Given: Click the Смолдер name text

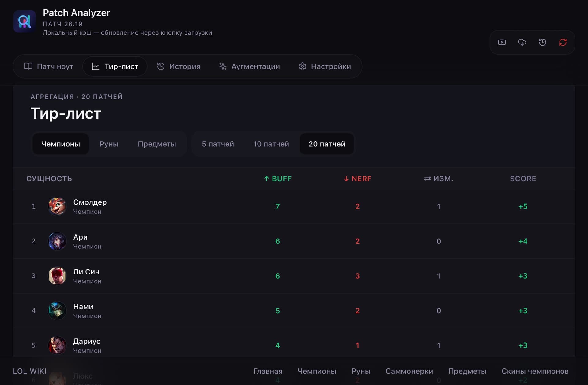Looking at the screenshot, I should (90, 202).
